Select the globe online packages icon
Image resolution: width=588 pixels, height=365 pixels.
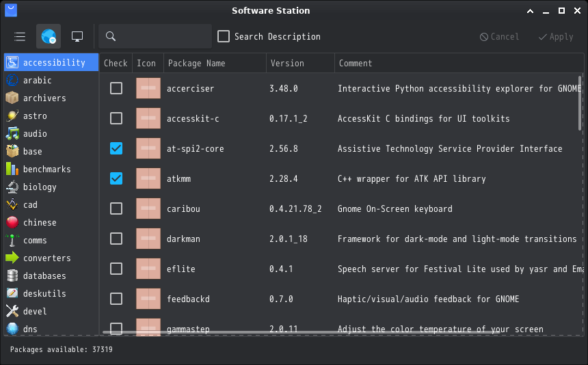pyautogui.click(x=49, y=36)
